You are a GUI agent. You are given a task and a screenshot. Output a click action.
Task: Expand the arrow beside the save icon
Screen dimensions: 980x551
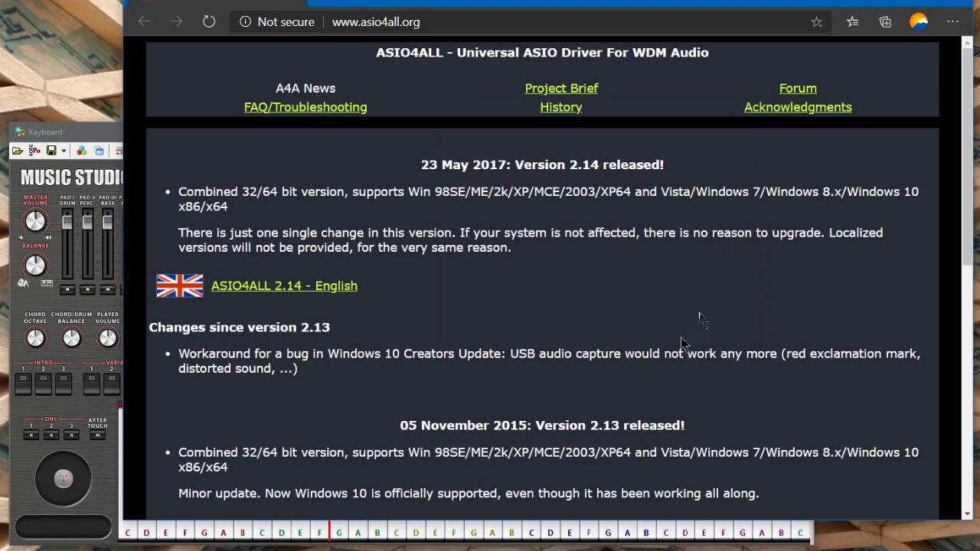coord(64,151)
